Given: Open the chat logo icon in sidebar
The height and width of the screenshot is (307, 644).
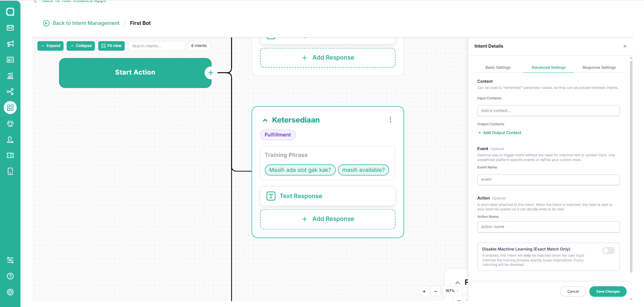Looking at the screenshot, I should click(x=10, y=12).
